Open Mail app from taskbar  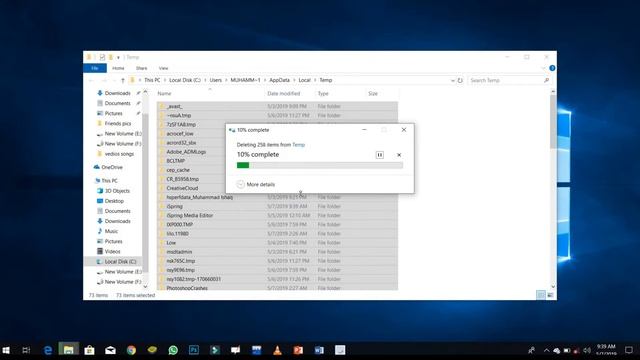coord(110,350)
